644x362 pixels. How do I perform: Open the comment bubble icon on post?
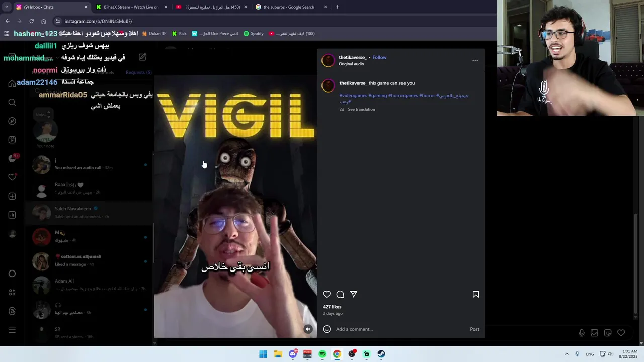[340, 295]
